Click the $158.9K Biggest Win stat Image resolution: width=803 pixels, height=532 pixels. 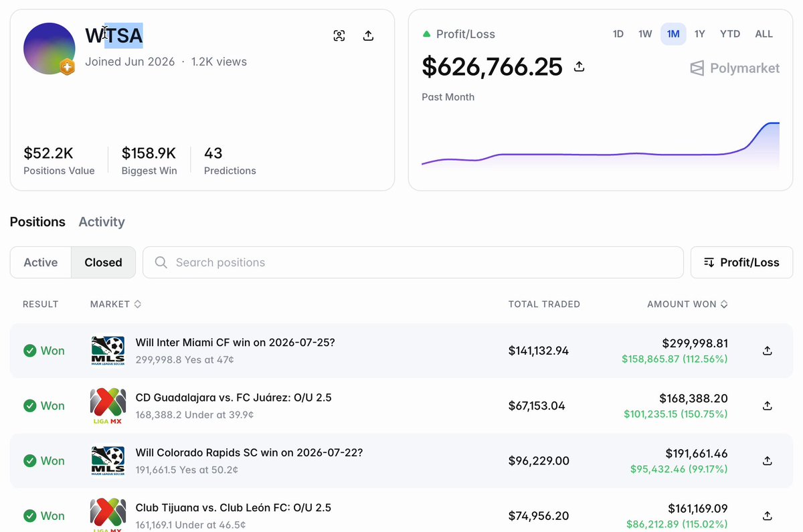(149, 161)
